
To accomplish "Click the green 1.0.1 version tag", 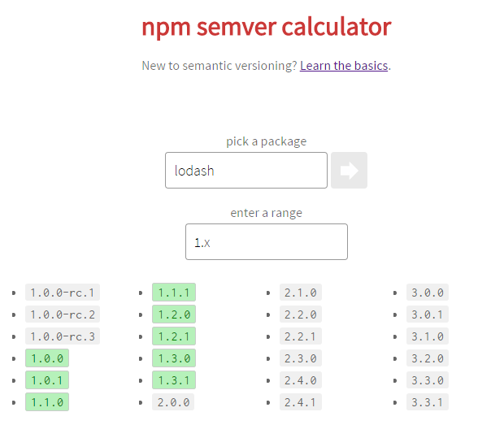I will click(x=47, y=379).
